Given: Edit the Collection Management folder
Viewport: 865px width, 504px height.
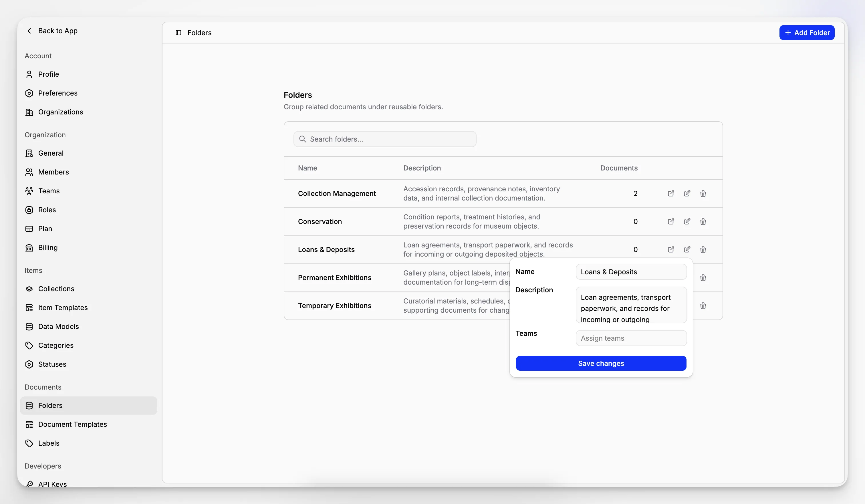Looking at the screenshot, I should (x=687, y=193).
